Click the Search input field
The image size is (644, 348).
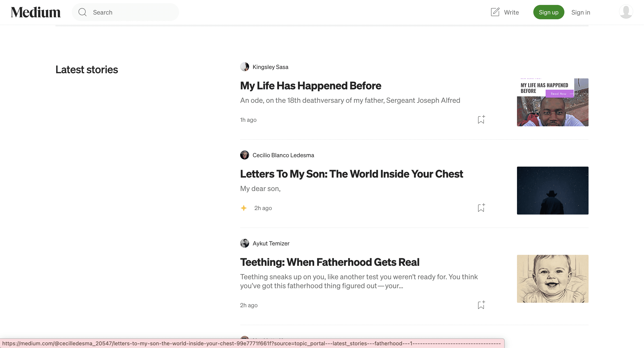pyautogui.click(x=125, y=12)
